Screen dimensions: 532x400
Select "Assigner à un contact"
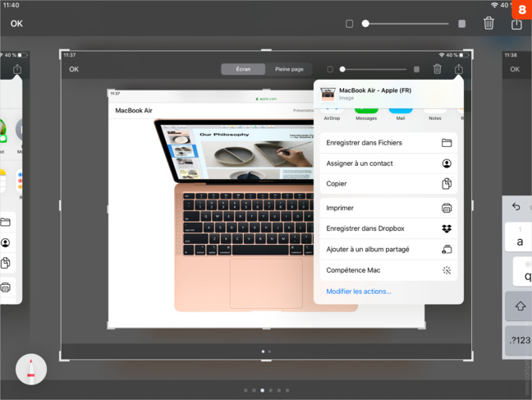388,163
